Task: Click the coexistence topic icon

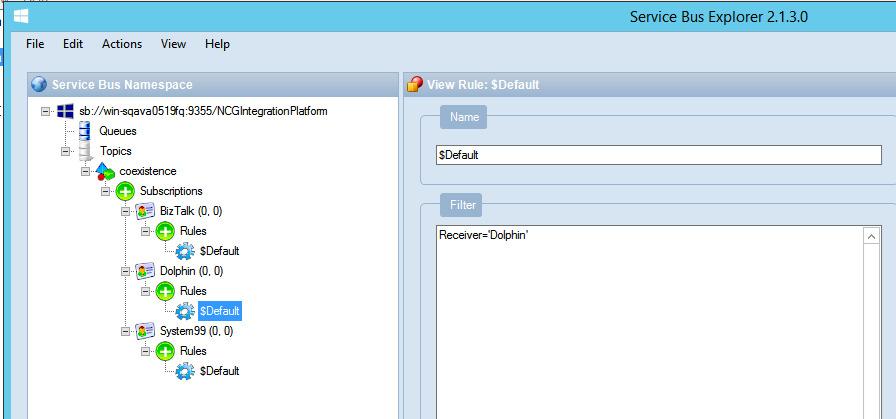Action: click(105, 171)
